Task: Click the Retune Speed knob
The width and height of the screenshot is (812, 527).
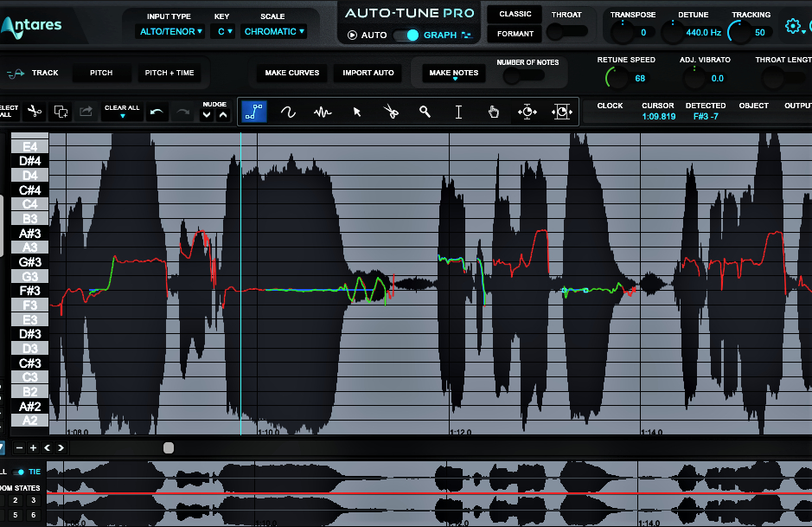Action: tap(617, 78)
